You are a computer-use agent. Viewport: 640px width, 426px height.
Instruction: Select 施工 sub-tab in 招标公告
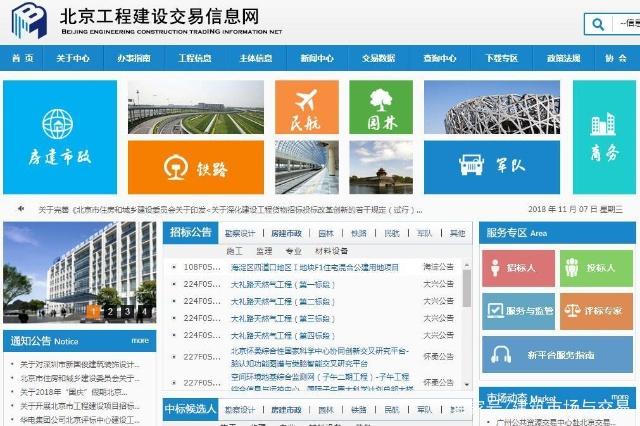pos(235,251)
